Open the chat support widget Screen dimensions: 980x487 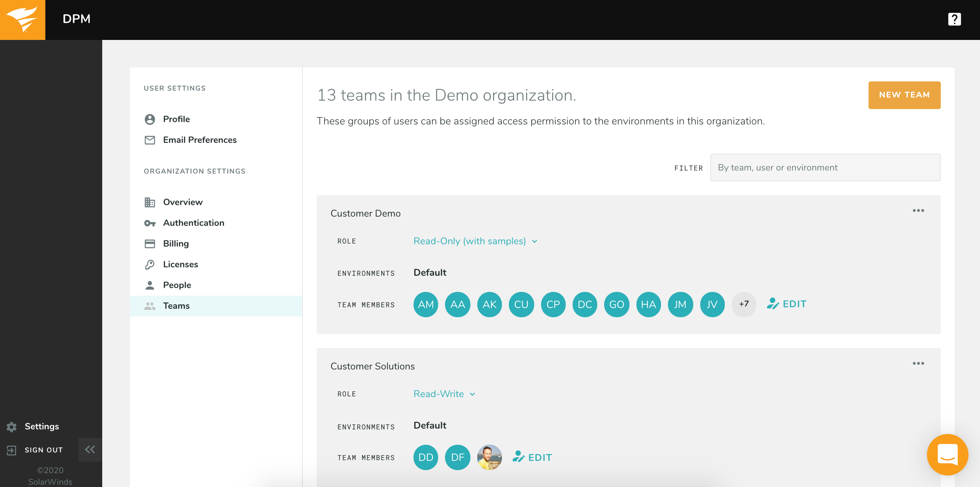pyautogui.click(x=947, y=455)
